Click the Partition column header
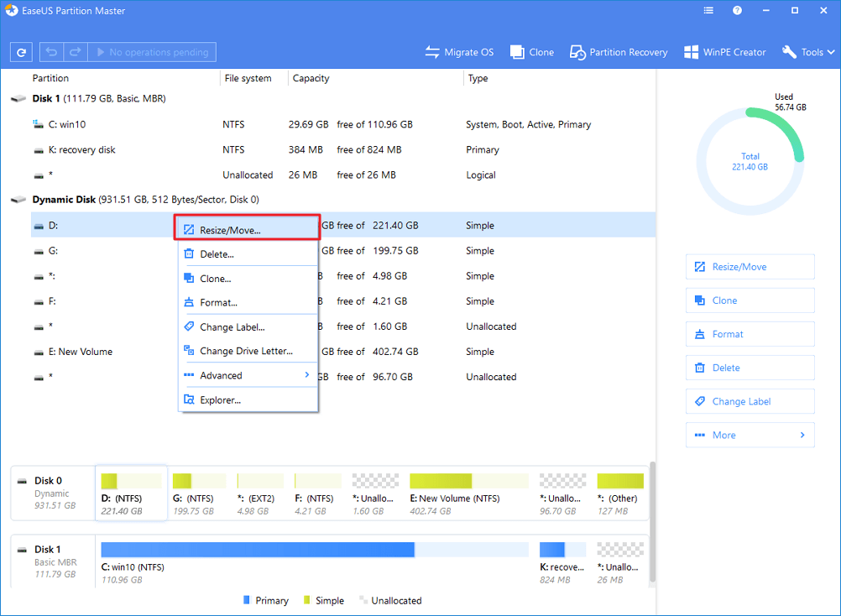The image size is (841, 616). coord(50,78)
